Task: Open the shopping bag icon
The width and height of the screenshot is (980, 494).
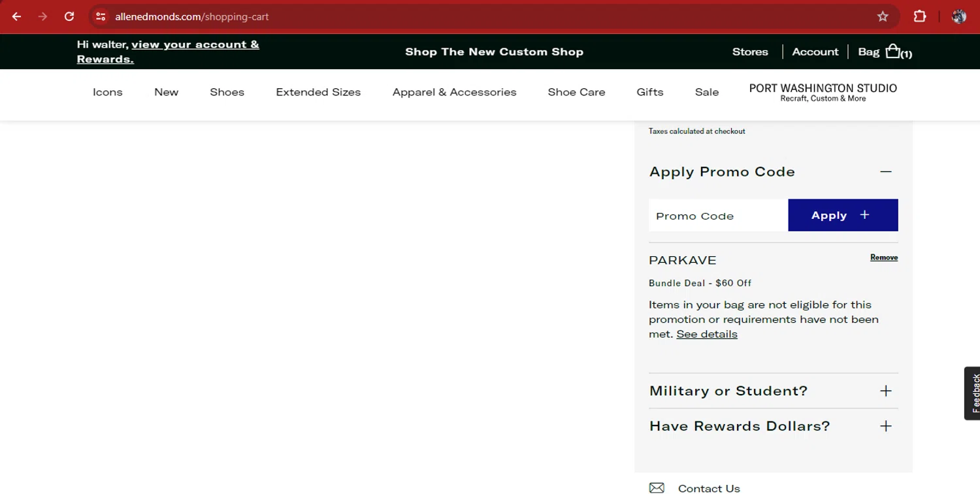Action: 892,51
